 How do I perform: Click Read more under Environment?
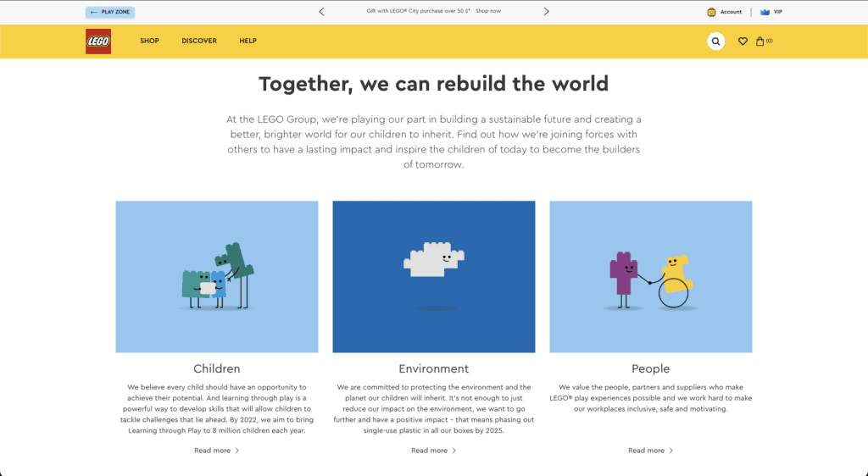pos(433,451)
